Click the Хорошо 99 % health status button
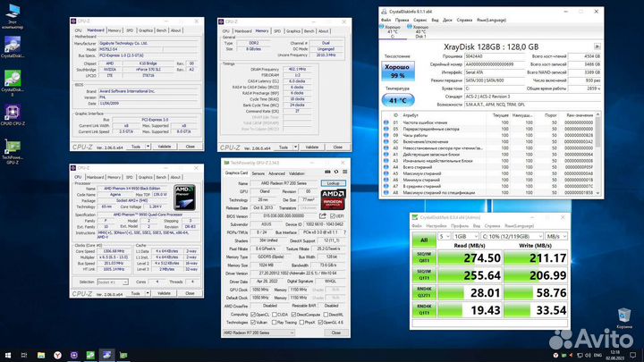644x362 pixels. click(x=397, y=71)
